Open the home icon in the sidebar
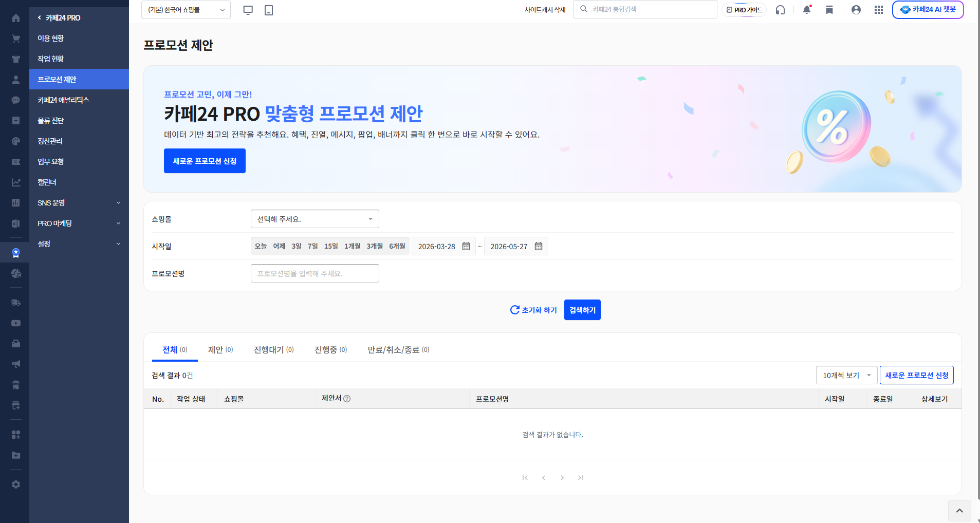980x523 pixels. pyautogui.click(x=16, y=18)
